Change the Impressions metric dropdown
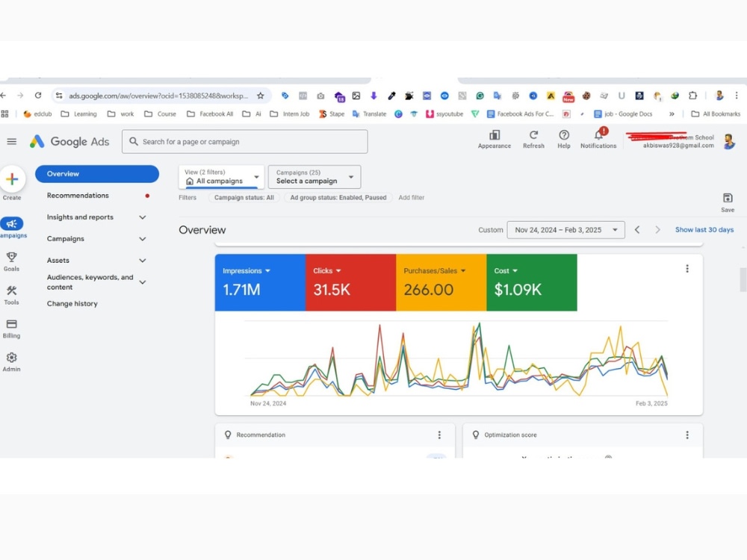 click(247, 270)
